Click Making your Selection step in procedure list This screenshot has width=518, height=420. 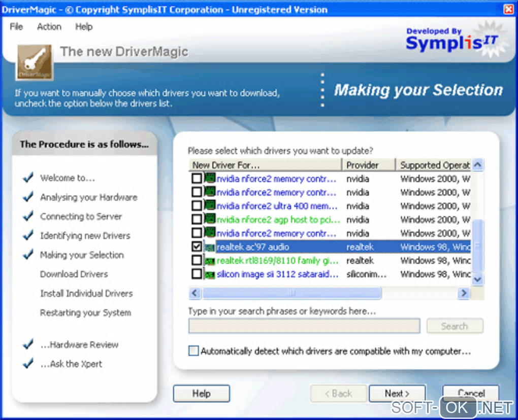pos(82,255)
